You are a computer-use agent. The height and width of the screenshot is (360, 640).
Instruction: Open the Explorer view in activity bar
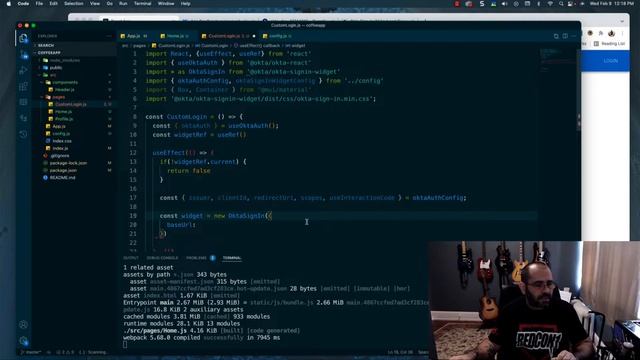click(23, 39)
